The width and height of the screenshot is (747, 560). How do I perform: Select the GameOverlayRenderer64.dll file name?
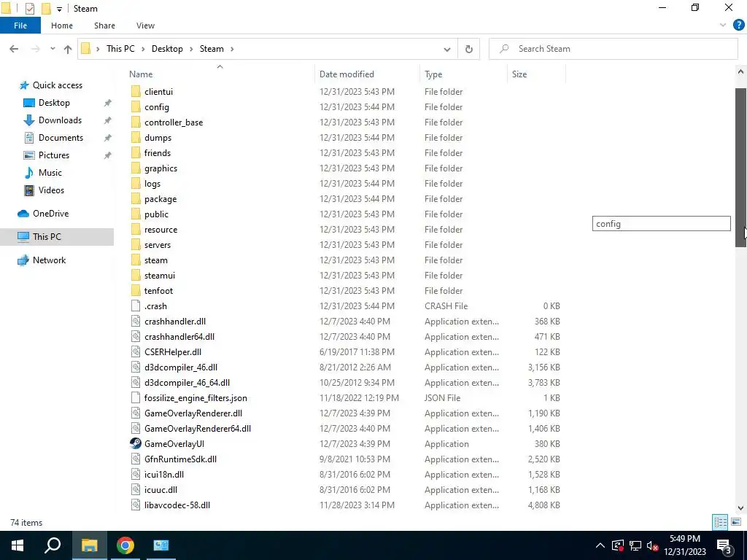197,429
